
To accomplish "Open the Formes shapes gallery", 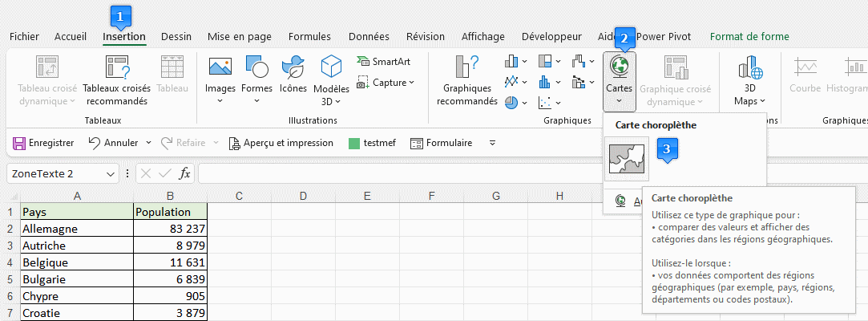I will pos(256,81).
